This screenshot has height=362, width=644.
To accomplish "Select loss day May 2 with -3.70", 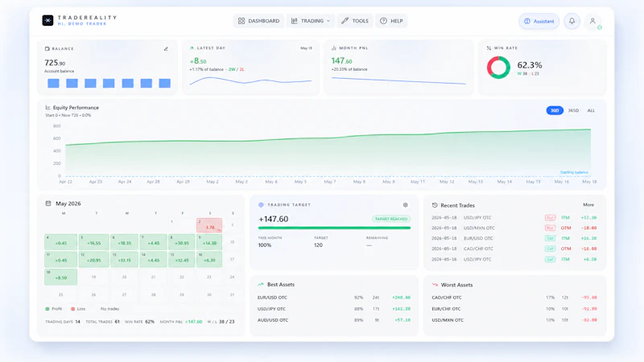I will pyautogui.click(x=209, y=225).
